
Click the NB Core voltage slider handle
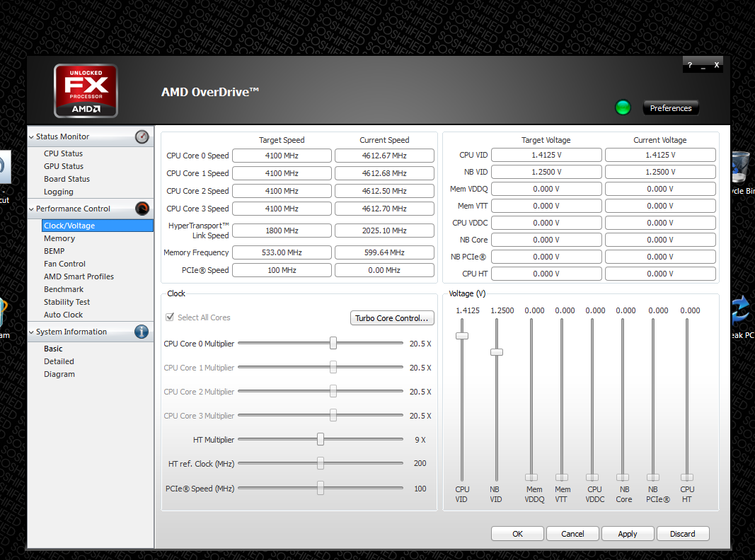point(623,477)
